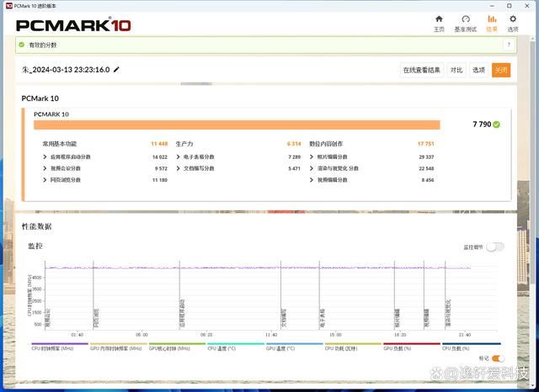Click the pencil icon to rename result

click(117, 70)
